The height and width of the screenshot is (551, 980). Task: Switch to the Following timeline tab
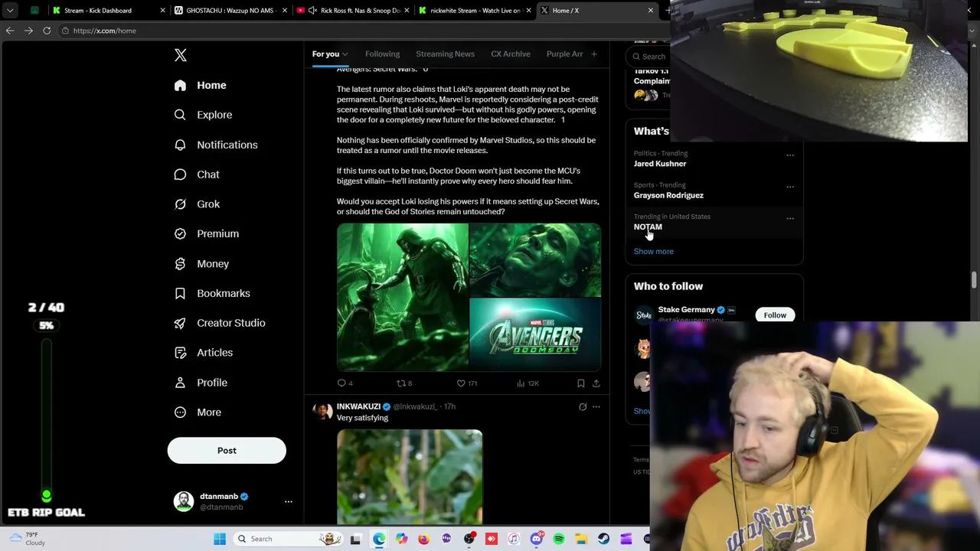[382, 54]
